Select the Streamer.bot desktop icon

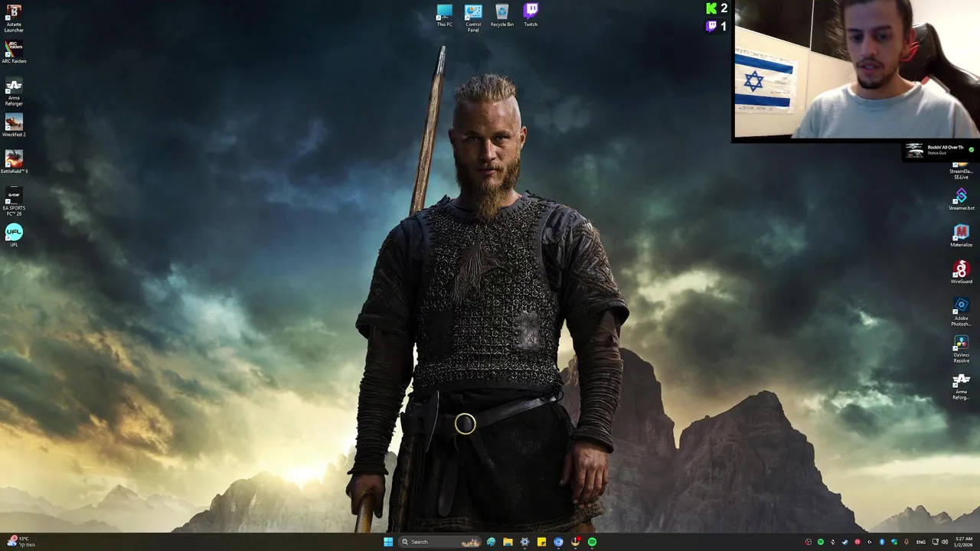962,199
